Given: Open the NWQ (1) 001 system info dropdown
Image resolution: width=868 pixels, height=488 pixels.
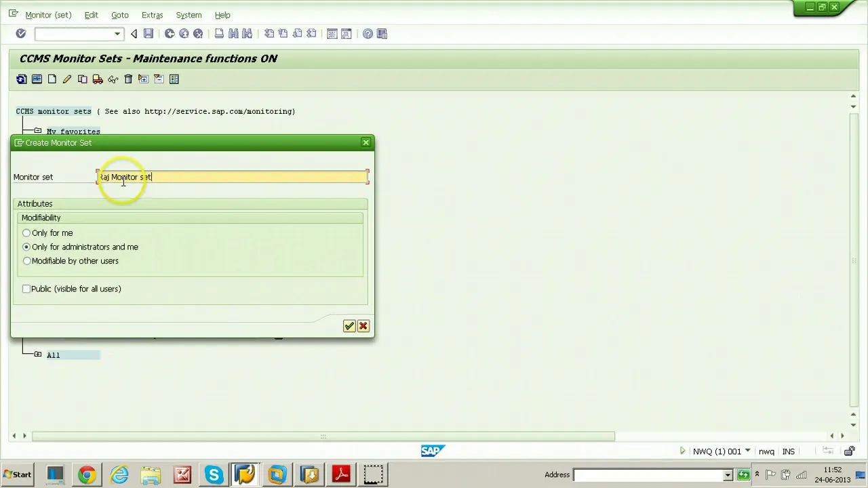Looking at the screenshot, I should click(747, 451).
